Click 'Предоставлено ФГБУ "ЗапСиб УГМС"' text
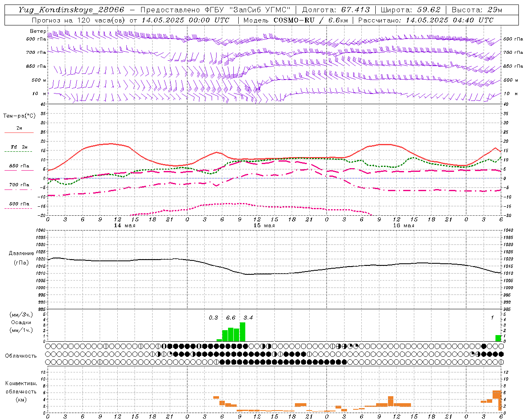 coord(216,10)
